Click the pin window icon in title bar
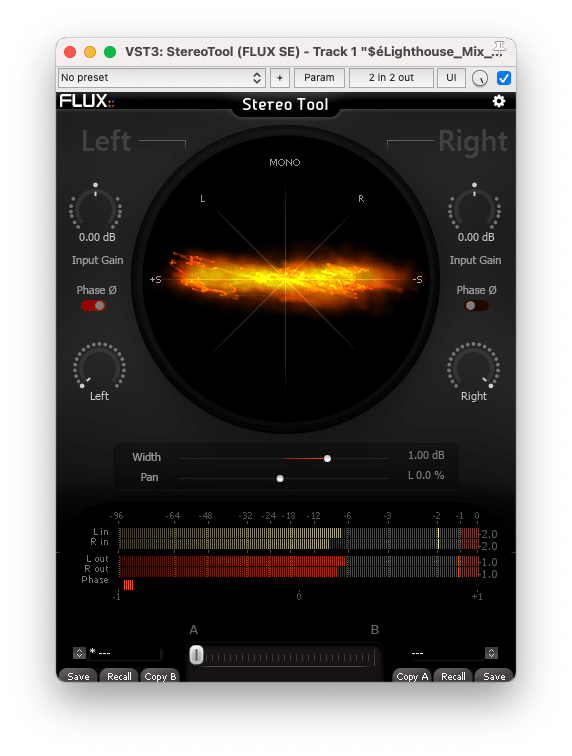Image resolution: width=572 pixels, height=756 pixels. pyautogui.click(x=499, y=49)
